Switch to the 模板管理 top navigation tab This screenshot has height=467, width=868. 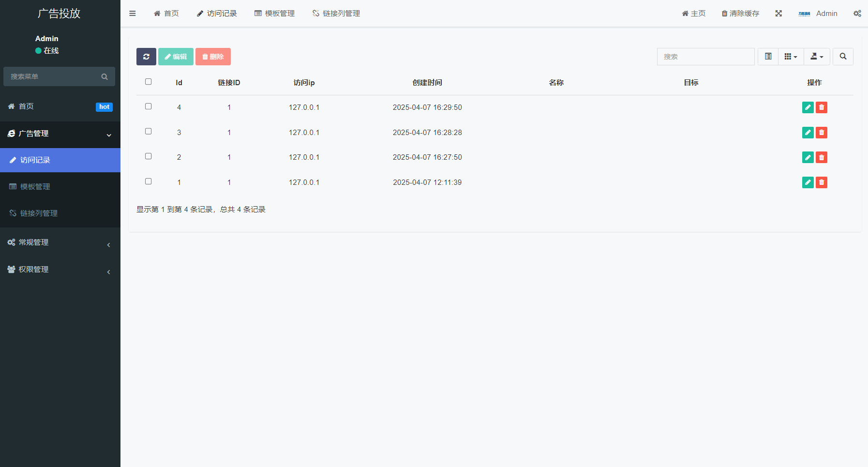[274, 13]
